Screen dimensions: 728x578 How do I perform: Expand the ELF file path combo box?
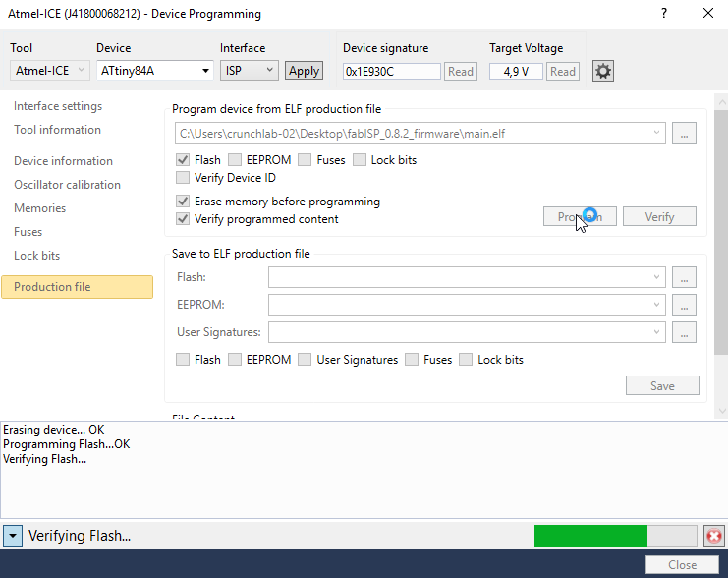click(x=656, y=134)
